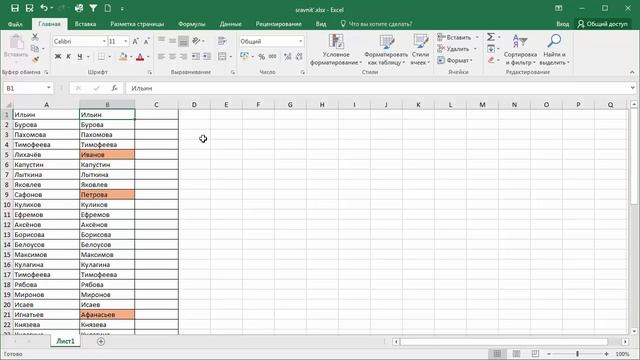Click the Вход sign-in link

tap(562, 24)
